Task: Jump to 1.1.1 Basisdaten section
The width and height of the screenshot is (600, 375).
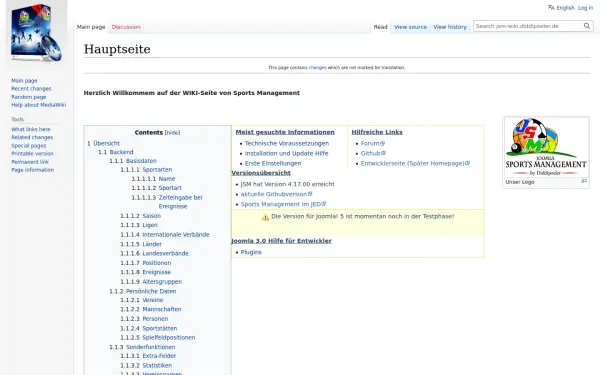Action: (x=133, y=161)
